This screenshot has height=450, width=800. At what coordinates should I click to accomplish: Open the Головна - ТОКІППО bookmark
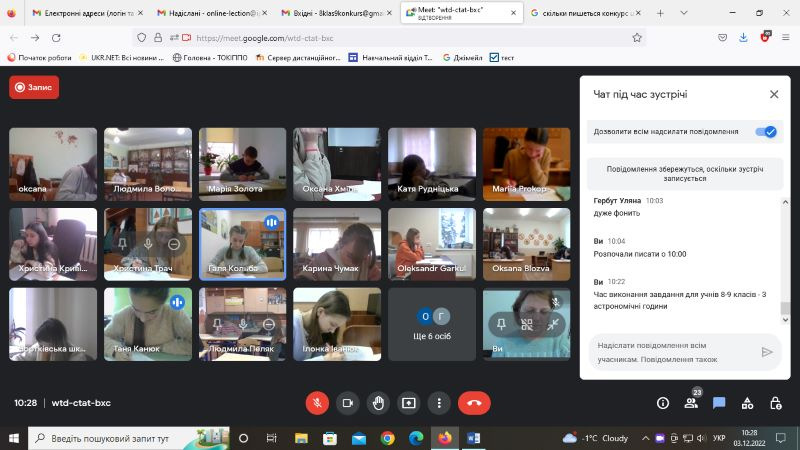pyautogui.click(x=210, y=58)
